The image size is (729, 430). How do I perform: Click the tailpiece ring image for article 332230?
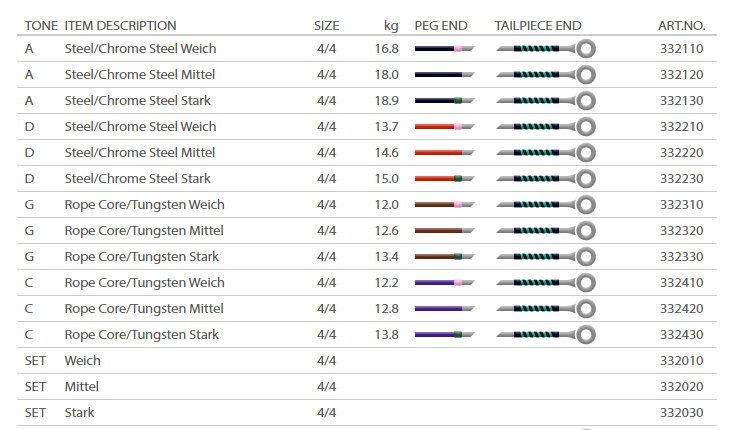pos(586,179)
